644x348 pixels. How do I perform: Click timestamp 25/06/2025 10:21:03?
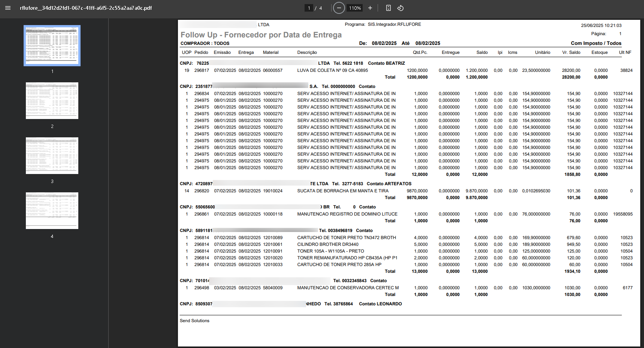601,25
